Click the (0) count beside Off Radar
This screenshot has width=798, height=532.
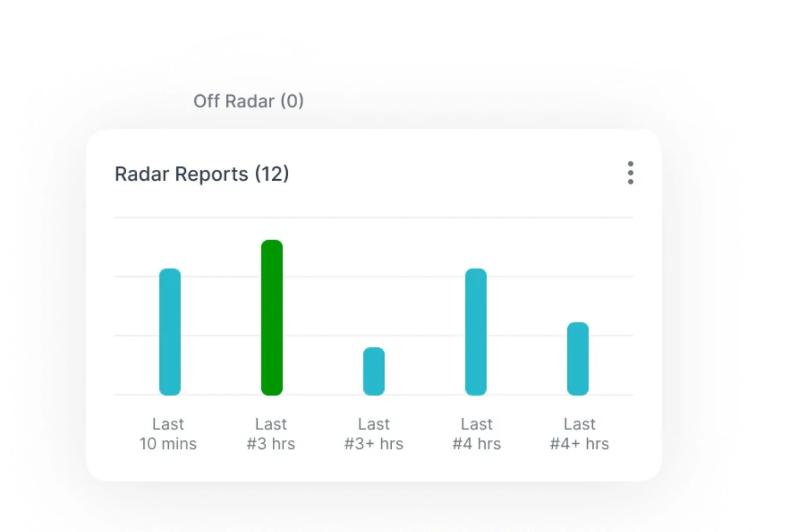point(292,101)
